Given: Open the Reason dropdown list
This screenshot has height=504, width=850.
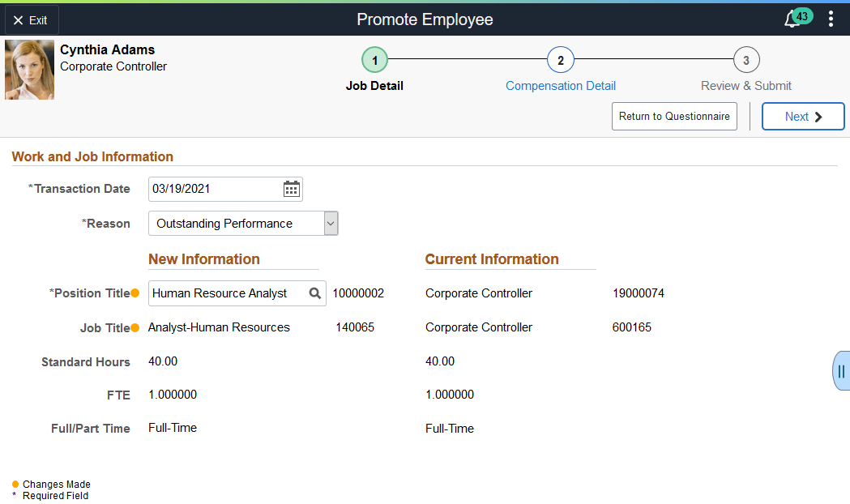Looking at the screenshot, I should [331, 223].
